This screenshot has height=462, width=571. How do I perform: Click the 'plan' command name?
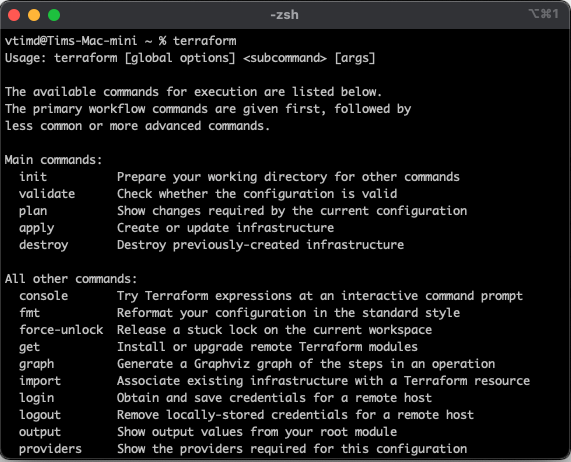(33, 211)
